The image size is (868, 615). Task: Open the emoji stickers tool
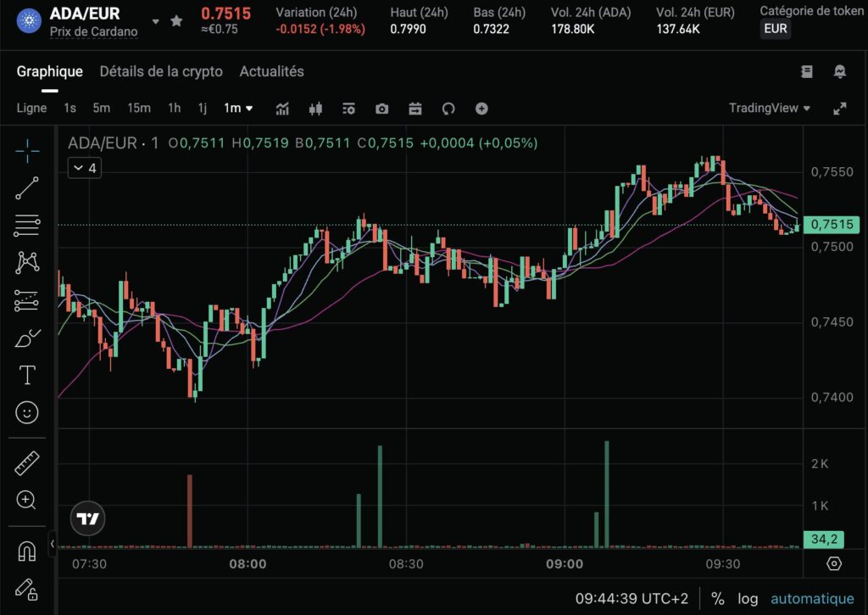(26, 413)
